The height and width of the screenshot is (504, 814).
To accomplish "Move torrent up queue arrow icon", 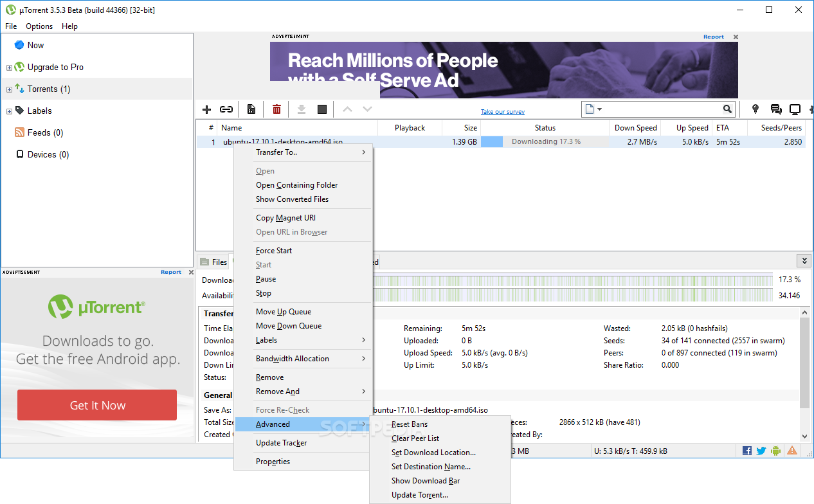I will pos(347,109).
